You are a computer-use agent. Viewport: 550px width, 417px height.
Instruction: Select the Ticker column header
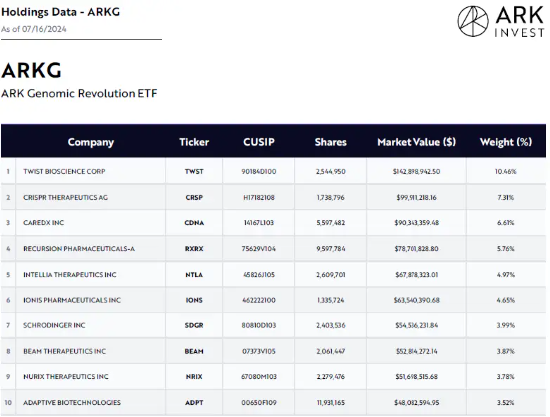[x=194, y=142]
